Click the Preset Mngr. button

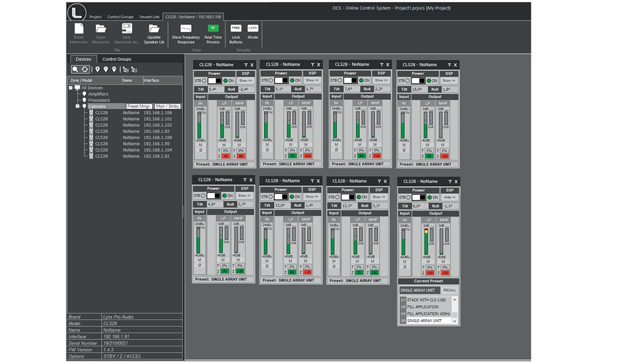[x=139, y=106]
